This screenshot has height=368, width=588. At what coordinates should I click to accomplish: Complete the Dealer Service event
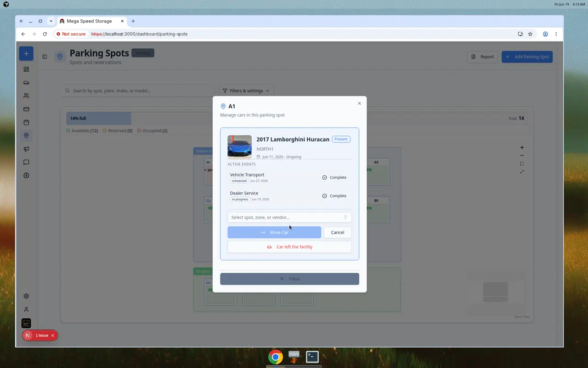tap(334, 196)
